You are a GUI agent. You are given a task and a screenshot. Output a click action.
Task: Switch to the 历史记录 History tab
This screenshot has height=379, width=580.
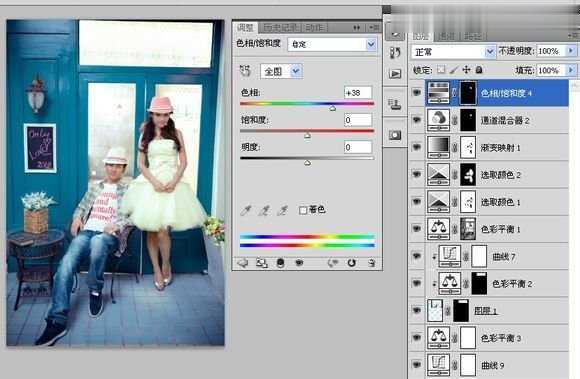(x=280, y=27)
